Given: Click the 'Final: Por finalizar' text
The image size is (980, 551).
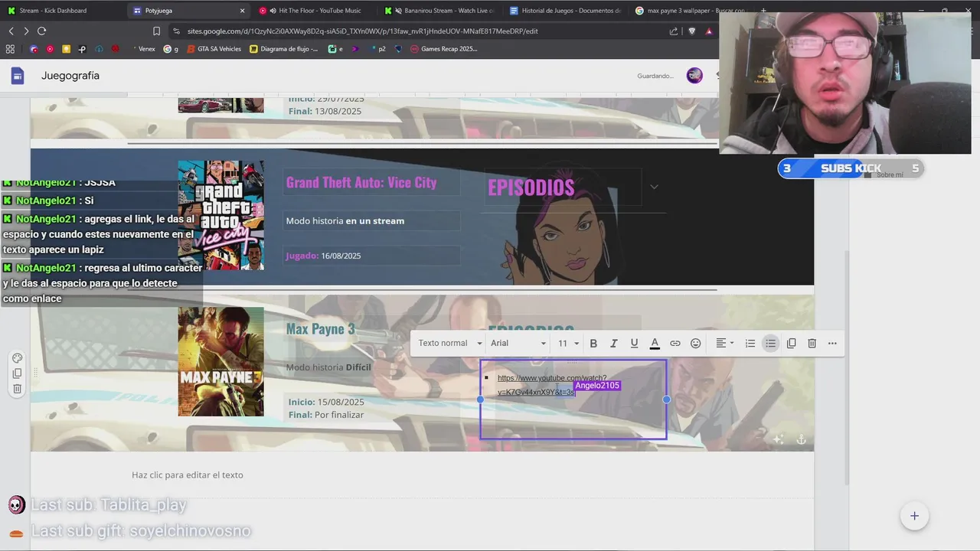Looking at the screenshot, I should (x=326, y=415).
